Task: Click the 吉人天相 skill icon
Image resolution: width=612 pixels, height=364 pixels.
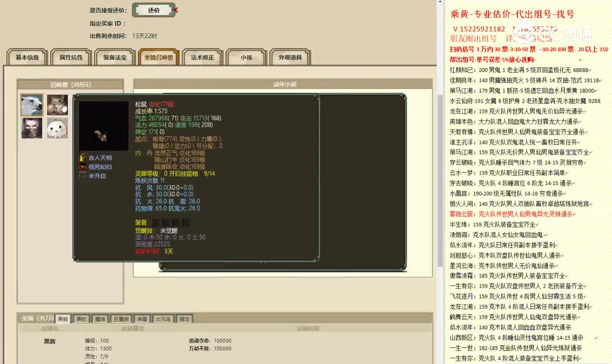Action: [x=83, y=158]
